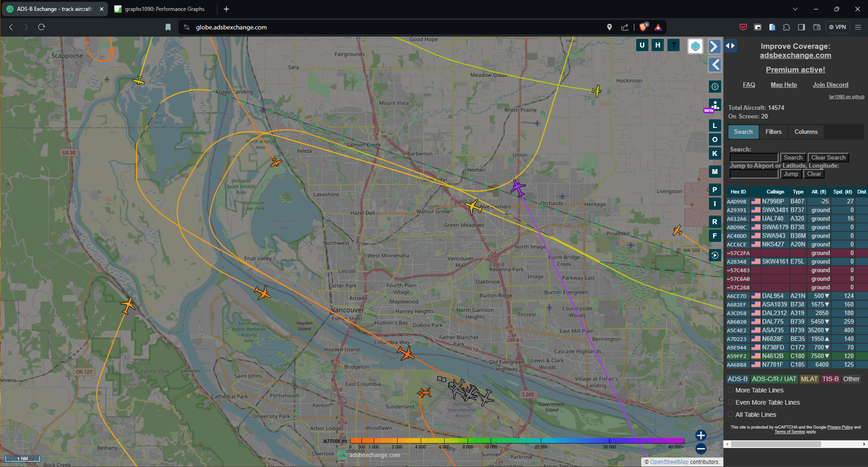
Task: Click the blue left-arrow chevron below it
Action: (714, 65)
